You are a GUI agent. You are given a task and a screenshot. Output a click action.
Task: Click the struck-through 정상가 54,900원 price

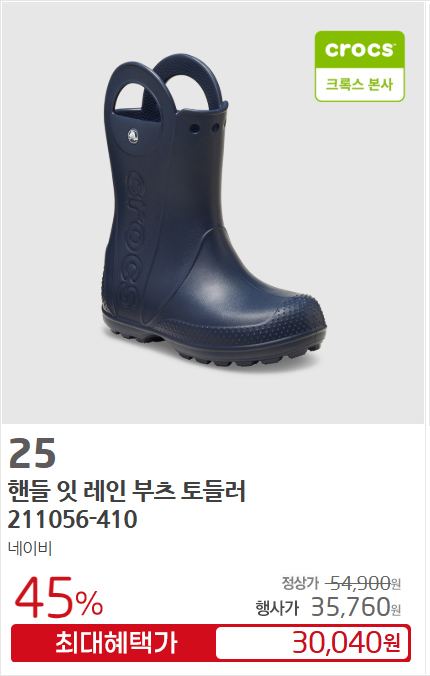click(341, 583)
